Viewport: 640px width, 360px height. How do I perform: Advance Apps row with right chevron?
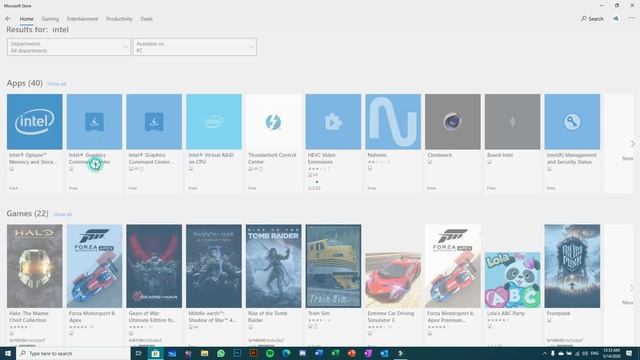(632, 144)
